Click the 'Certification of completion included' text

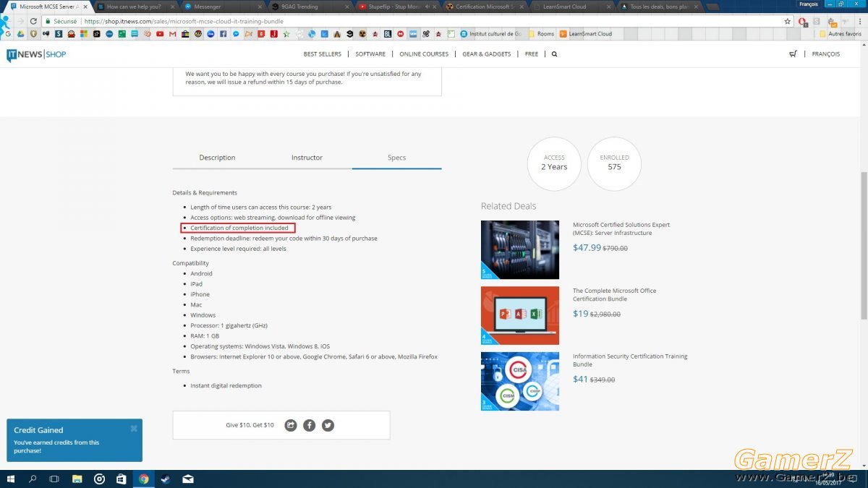pos(239,228)
